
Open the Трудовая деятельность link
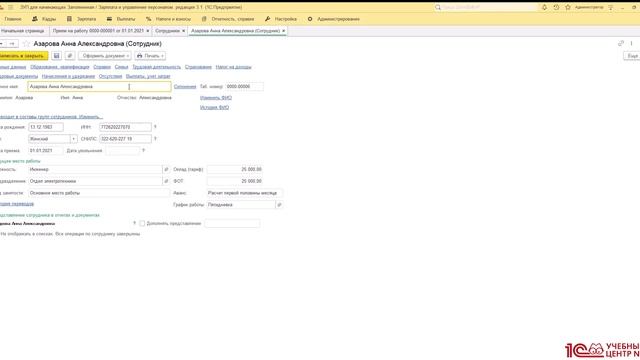pos(156,67)
